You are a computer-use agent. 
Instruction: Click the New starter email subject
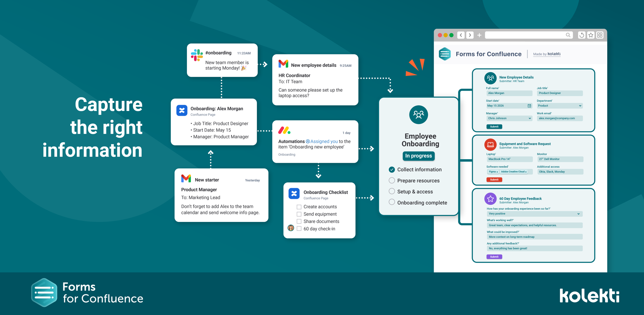tap(207, 180)
